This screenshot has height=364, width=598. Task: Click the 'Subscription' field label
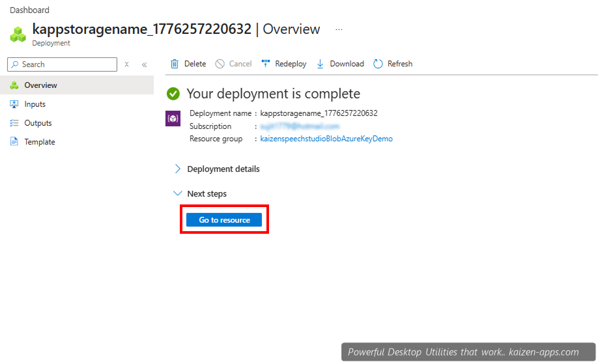pyautogui.click(x=210, y=126)
